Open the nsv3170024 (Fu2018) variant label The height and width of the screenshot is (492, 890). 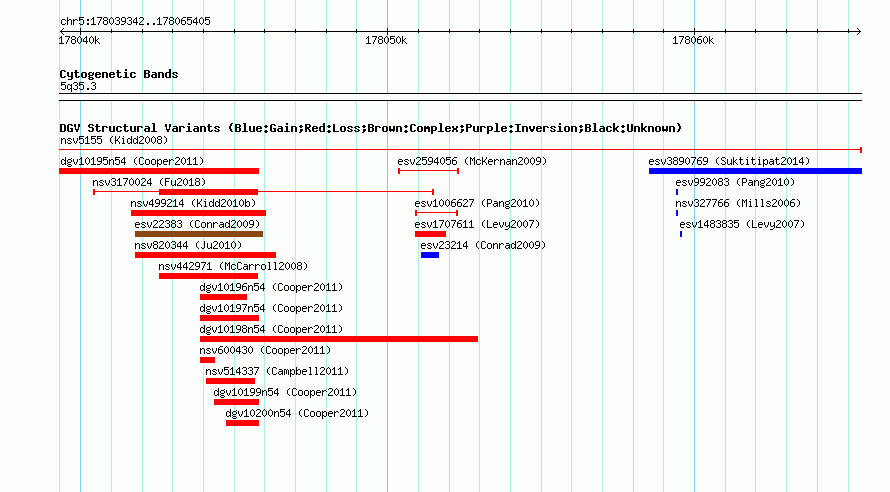149,182
